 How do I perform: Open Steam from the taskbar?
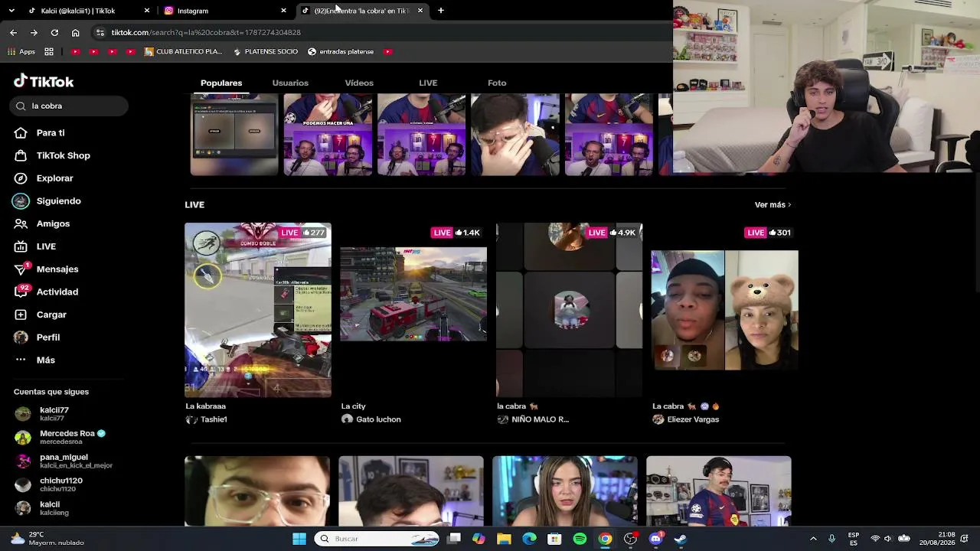681,539
